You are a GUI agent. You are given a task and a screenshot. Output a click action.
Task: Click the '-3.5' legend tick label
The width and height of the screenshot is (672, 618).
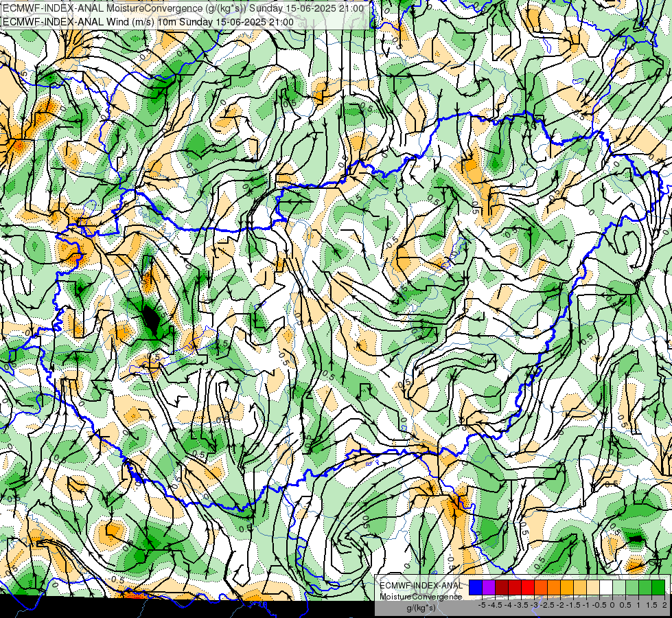point(521,605)
